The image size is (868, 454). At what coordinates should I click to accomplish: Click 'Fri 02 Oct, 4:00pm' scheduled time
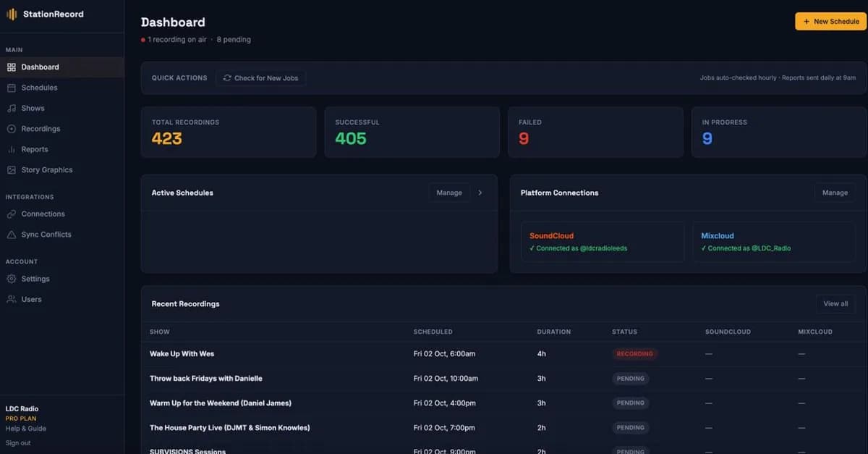coord(445,403)
